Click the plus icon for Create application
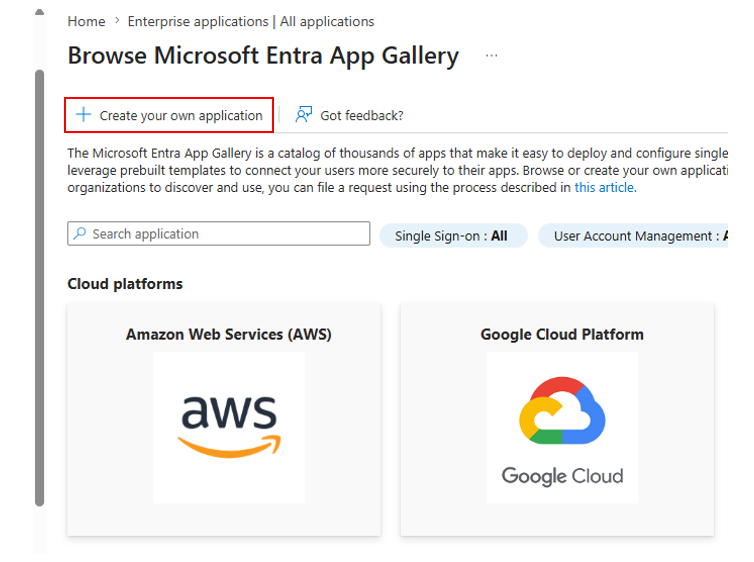The height and width of the screenshot is (562, 754). 83,114
